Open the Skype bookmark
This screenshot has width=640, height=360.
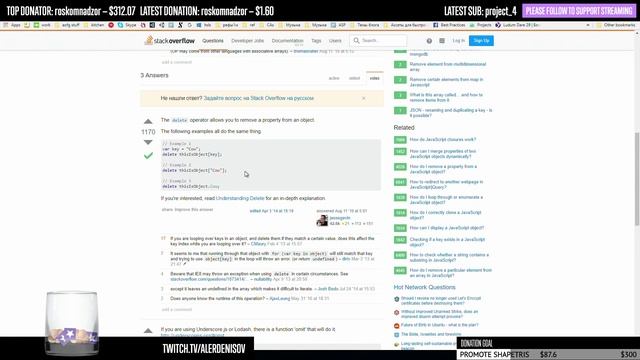pyautogui.click(x=127, y=25)
